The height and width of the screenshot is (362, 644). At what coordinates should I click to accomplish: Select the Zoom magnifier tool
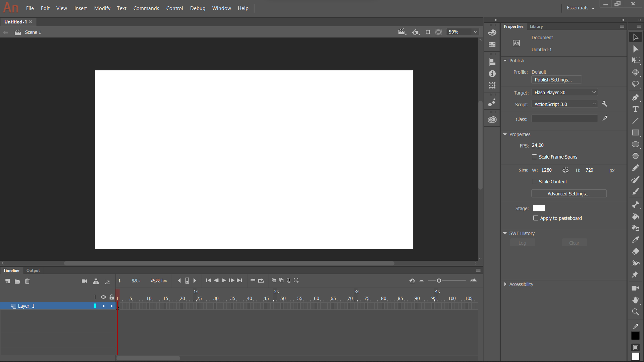pos(635,312)
